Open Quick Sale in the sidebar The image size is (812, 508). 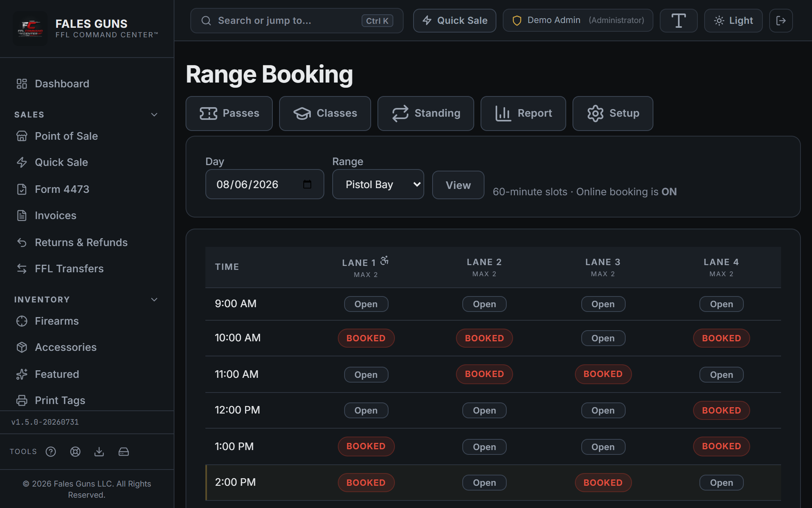coord(87,162)
